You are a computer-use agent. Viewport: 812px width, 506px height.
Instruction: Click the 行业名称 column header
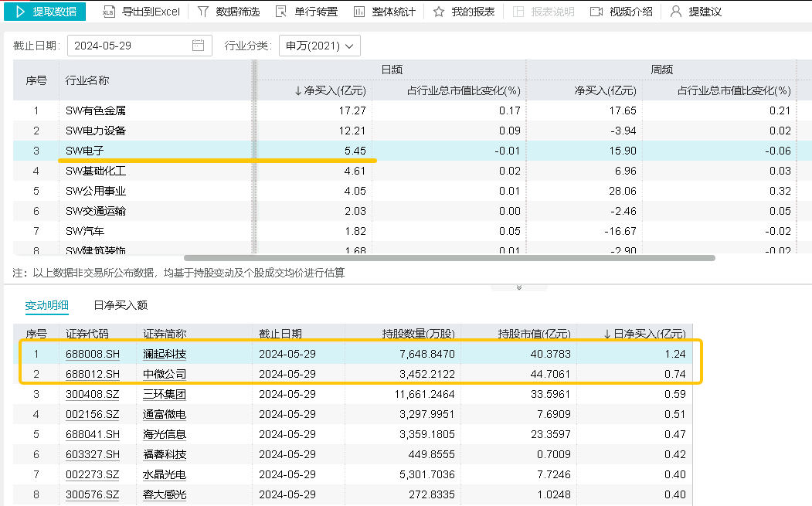(87, 80)
